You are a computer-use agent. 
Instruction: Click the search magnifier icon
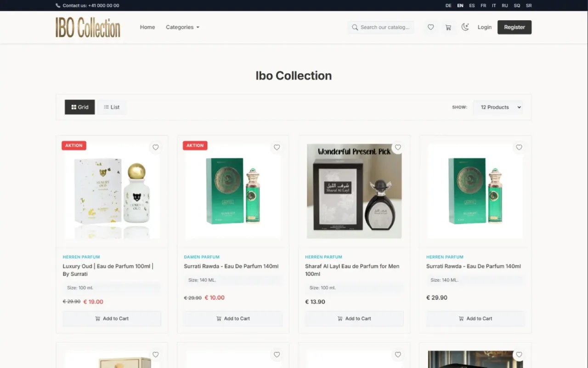pos(355,27)
